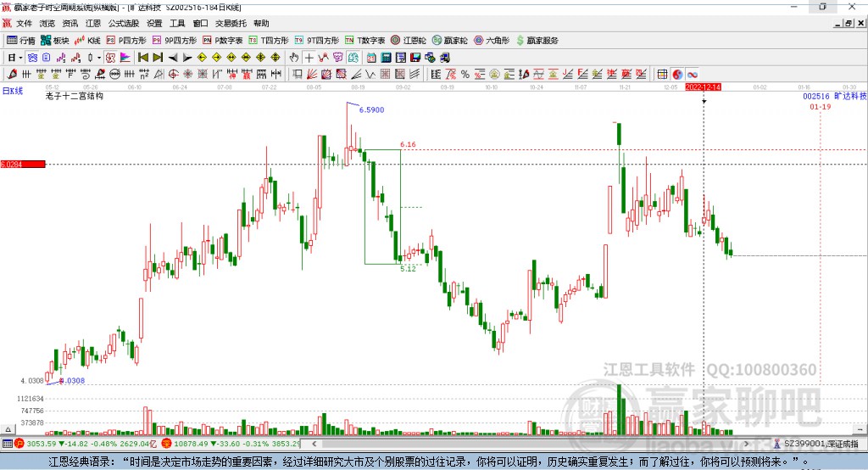Screen dimensions: 868x470
Task: Open the 交易委托 menu
Action: pyautogui.click(x=231, y=23)
